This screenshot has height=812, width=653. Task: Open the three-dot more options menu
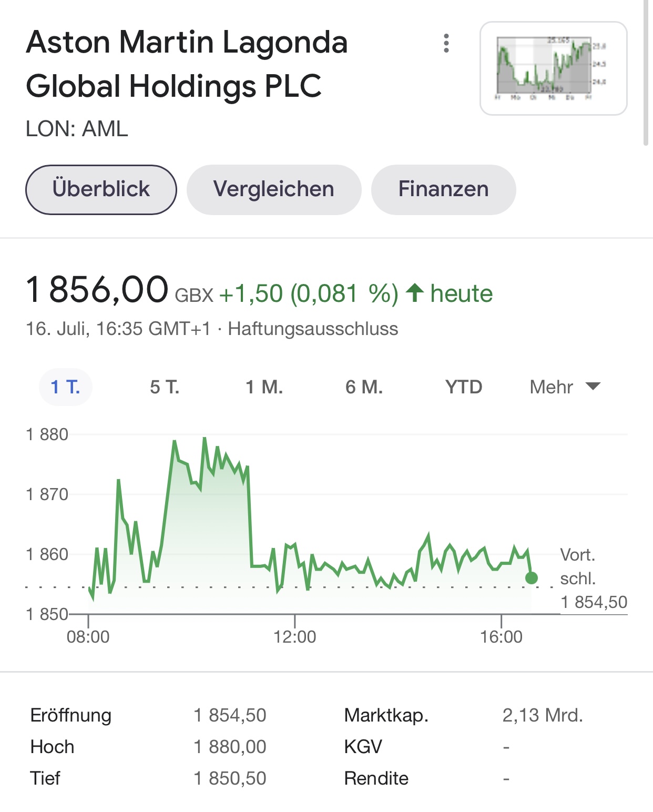[x=446, y=43]
